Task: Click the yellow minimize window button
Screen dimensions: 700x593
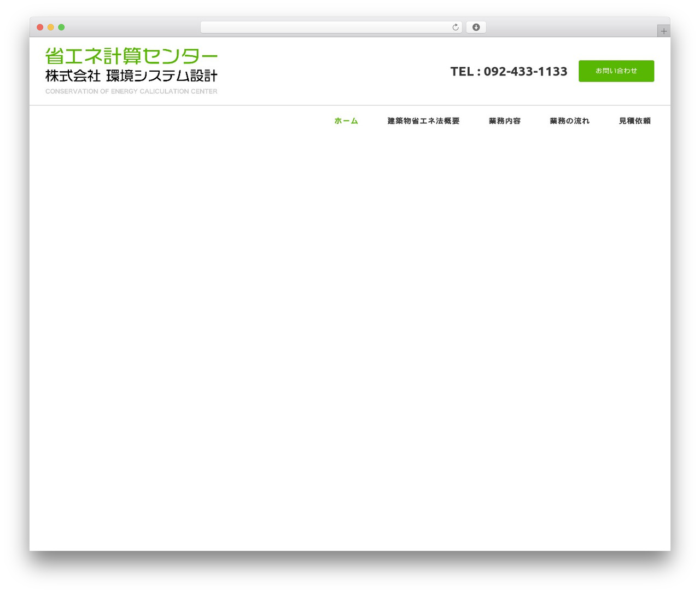Action: (x=51, y=27)
